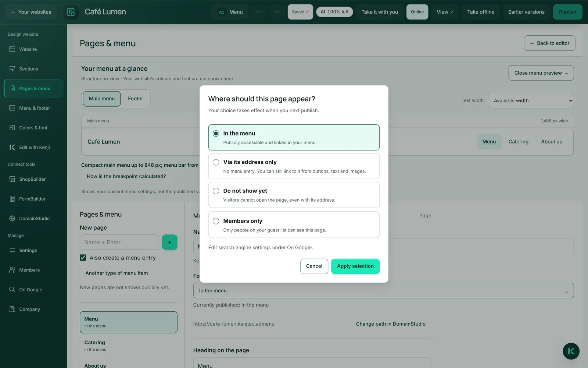Image resolution: width=588 pixels, height=368 pixels.
Task: Click the Café Lumen logo icon
Action: click(x=71, y=12)
